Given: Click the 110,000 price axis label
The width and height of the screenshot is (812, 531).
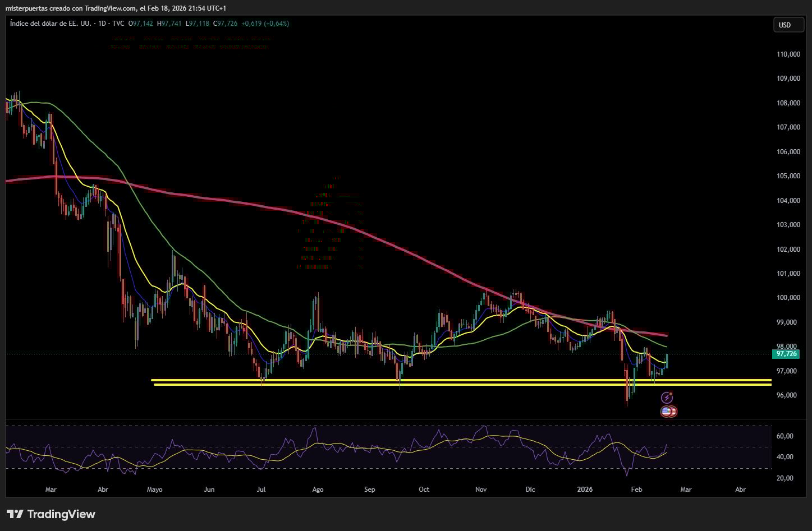Looking at the screenshot, I should 788,54.
